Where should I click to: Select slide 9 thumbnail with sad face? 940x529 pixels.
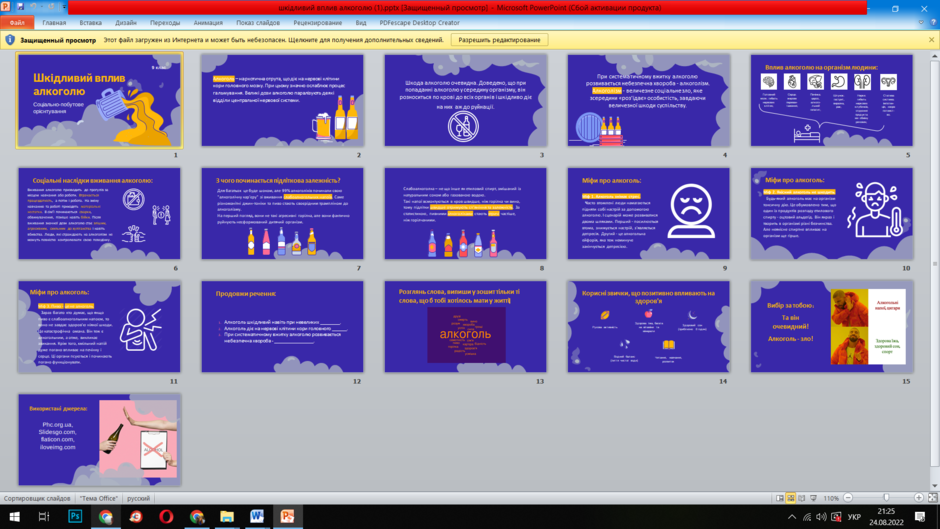tap(649, 214)
